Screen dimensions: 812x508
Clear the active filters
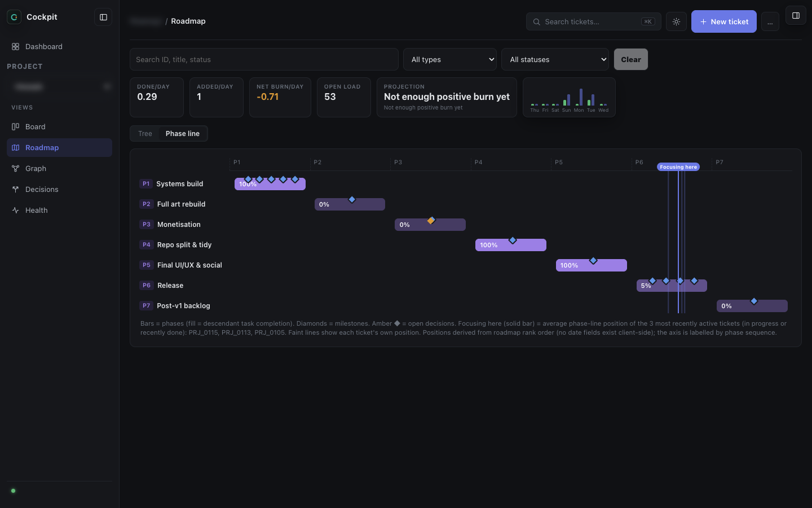tap(631, 59)
